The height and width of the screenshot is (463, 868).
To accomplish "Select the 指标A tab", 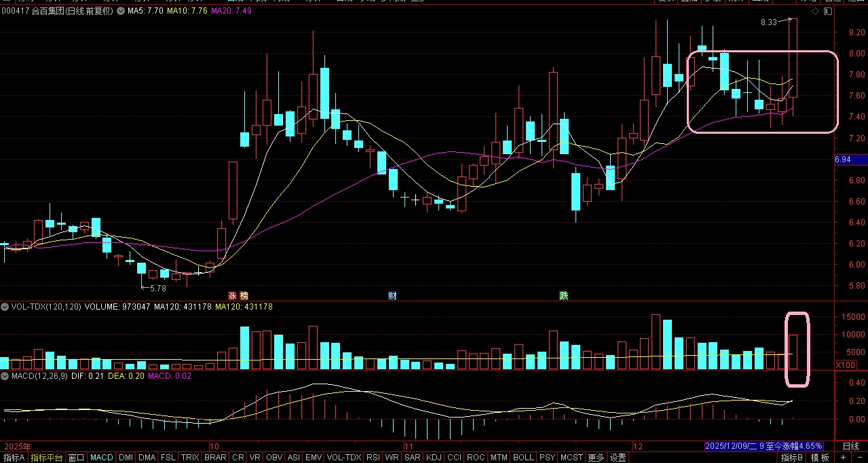I will pyautogui.click(x=14, y=458).
